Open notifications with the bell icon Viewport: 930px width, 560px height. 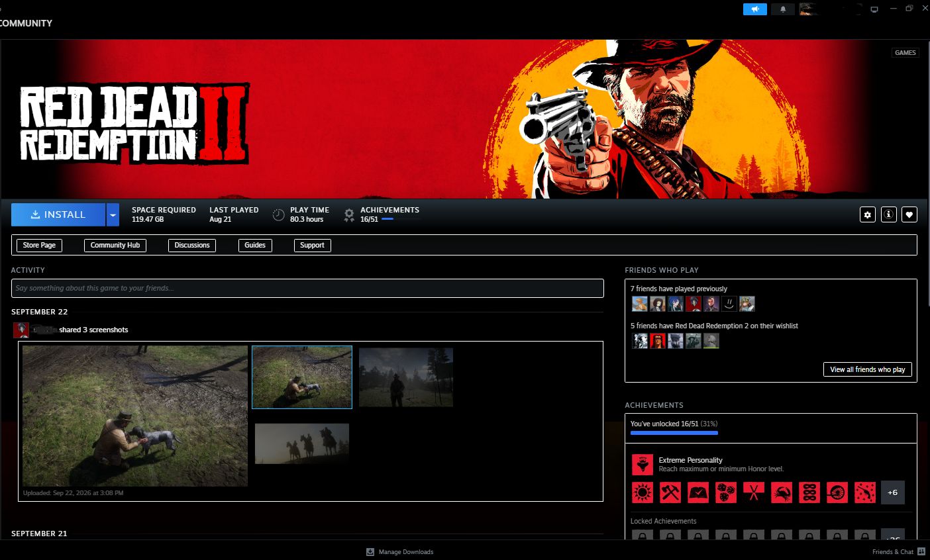pyautogui.click(x=783, y=9)
